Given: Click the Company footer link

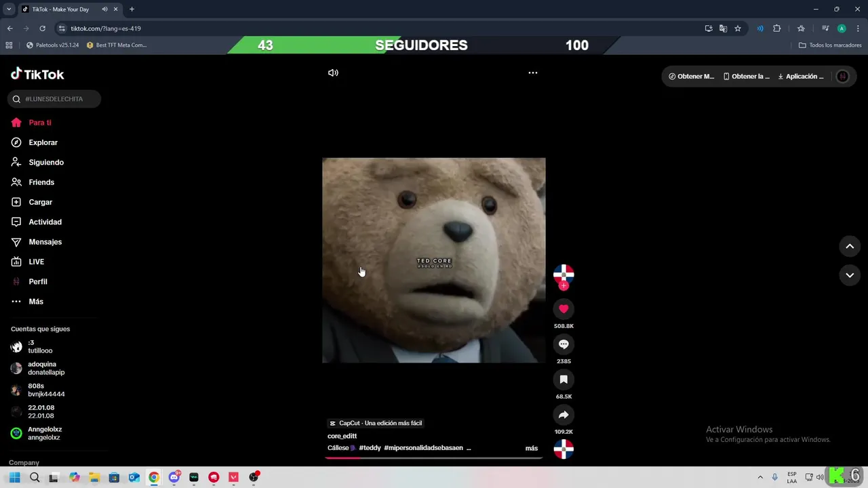Looking at the screenshot, I should pos(24,462).
